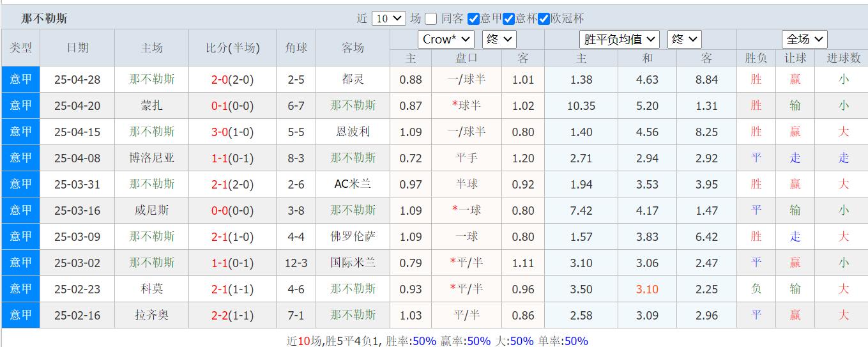Image resolution: width=868 pixels, height=347 pixels.
Task: Click the 那不勒斯 title heading
Action: pos(44,19)
